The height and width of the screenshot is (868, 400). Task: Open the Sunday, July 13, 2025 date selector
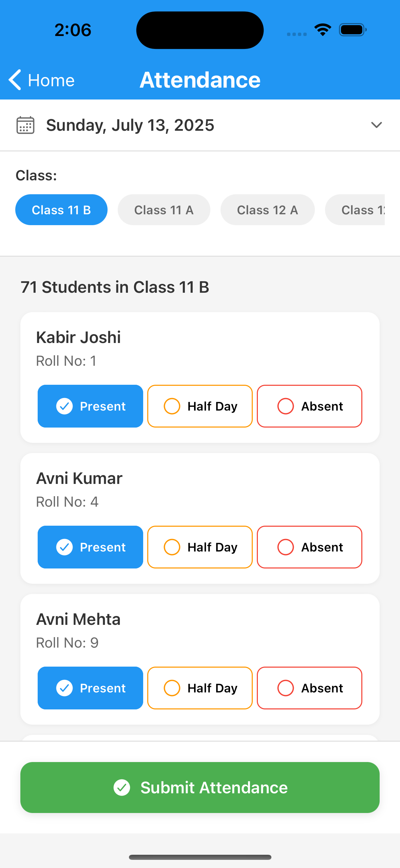(130, 125)
